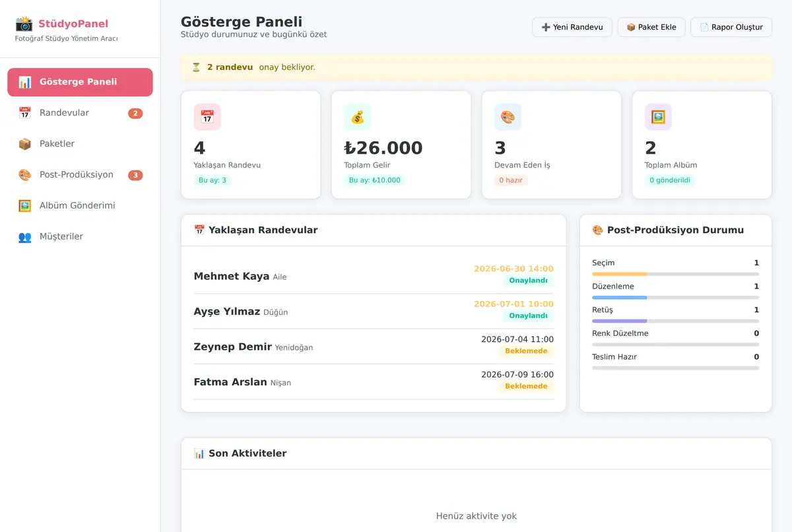Click the palette icon in Post-Prodüksiyon Durumu header

(598, 230)
